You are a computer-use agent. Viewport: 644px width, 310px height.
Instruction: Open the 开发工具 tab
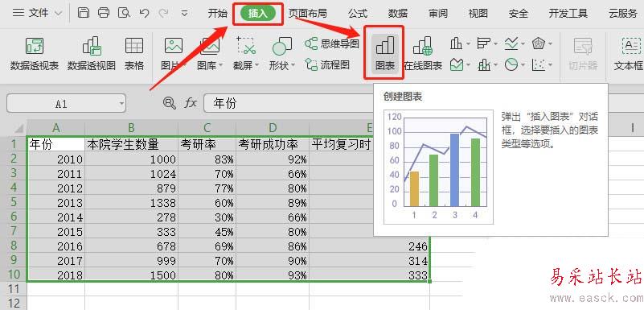tap(568, 14)
